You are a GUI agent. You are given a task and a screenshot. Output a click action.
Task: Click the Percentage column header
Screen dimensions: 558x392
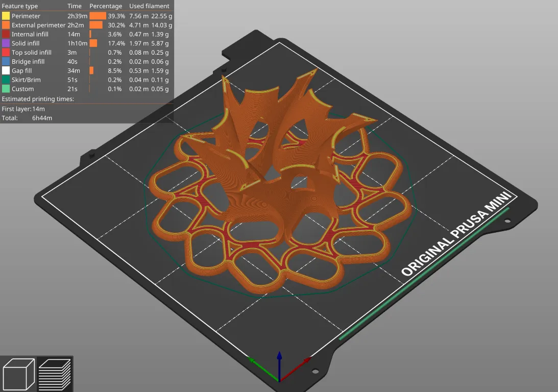pyautogui.click(x=106, y=6)
